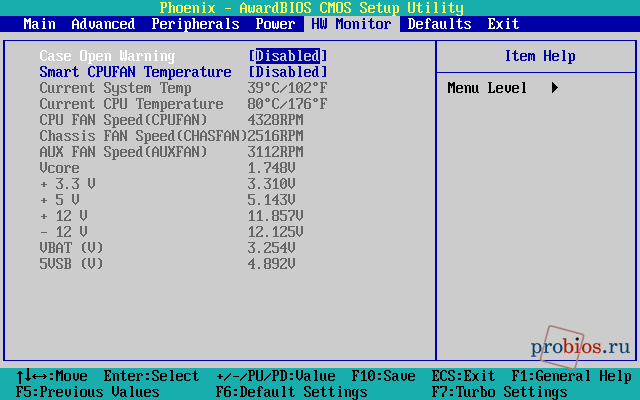Open the Main menu tab

[40, 24]
